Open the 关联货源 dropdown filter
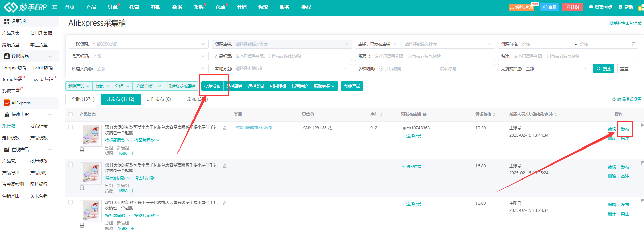Screen dimensions: 644x234 138,44
